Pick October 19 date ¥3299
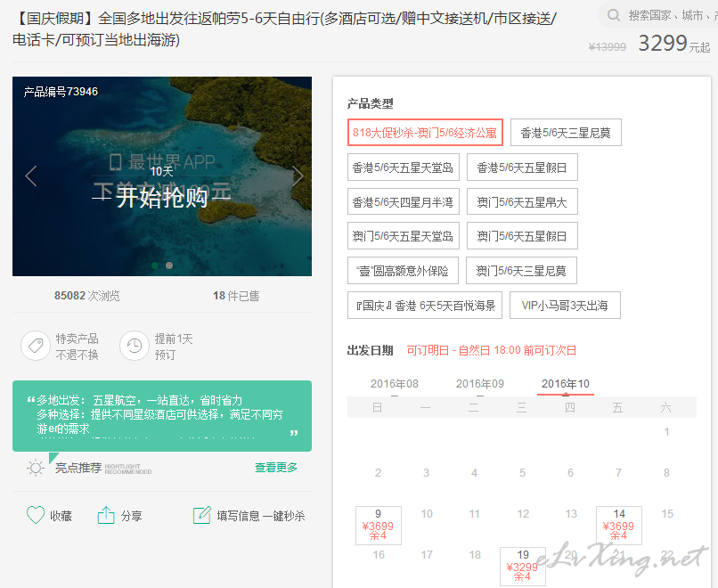This screenshot has height=588, width=718. [523, 567]
